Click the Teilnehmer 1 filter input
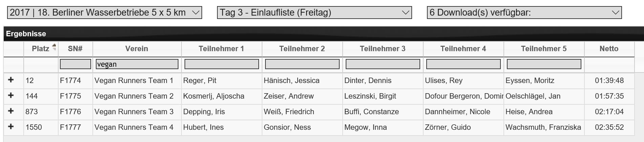 (x=221, y=64)
